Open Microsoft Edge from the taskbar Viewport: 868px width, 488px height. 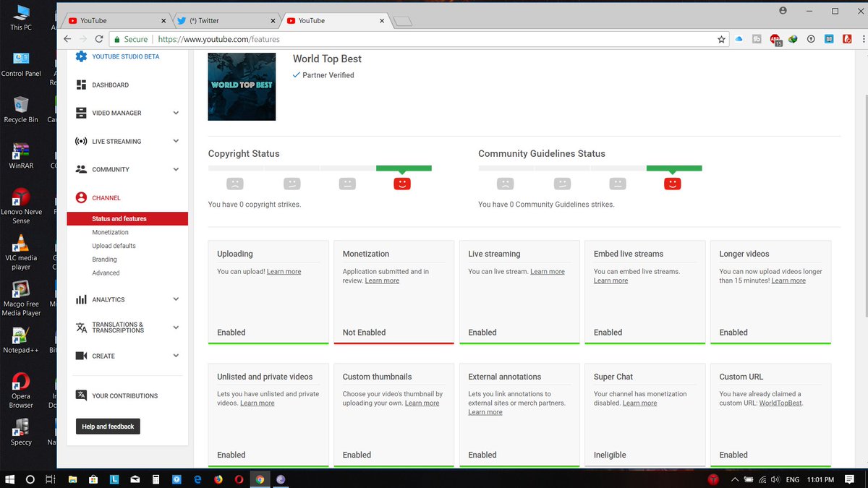197,479
